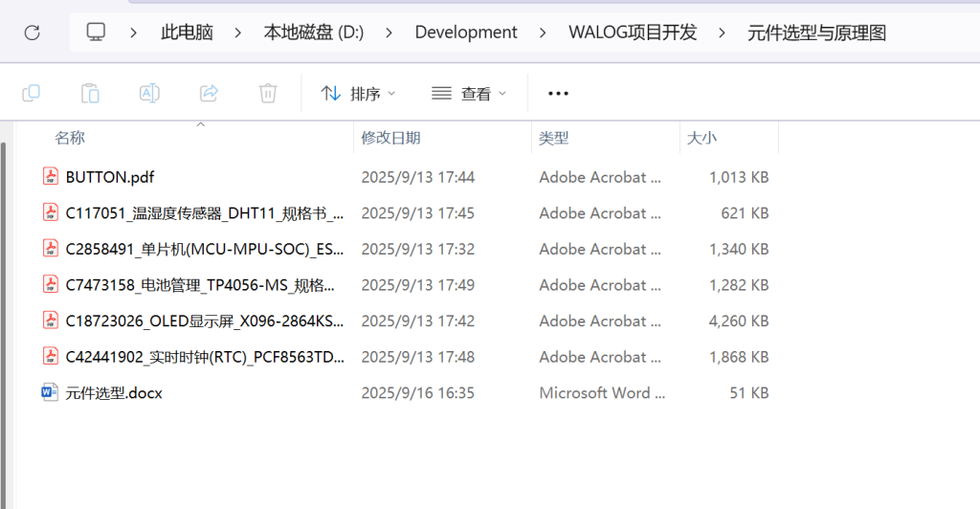Click the PDF icon of BUTTON.pdf
This screenshot has height=509, width=980.
click(x=50, y=177)
